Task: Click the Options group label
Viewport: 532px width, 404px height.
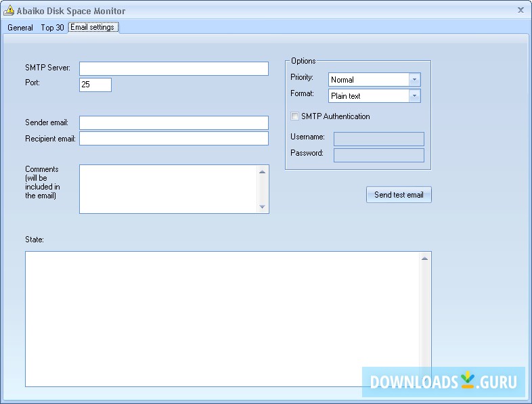Action: click(x=303, y=61)
